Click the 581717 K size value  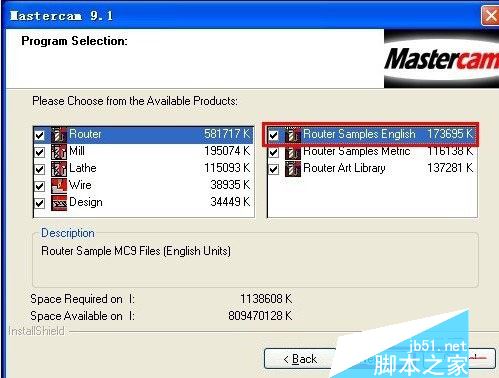227,134
